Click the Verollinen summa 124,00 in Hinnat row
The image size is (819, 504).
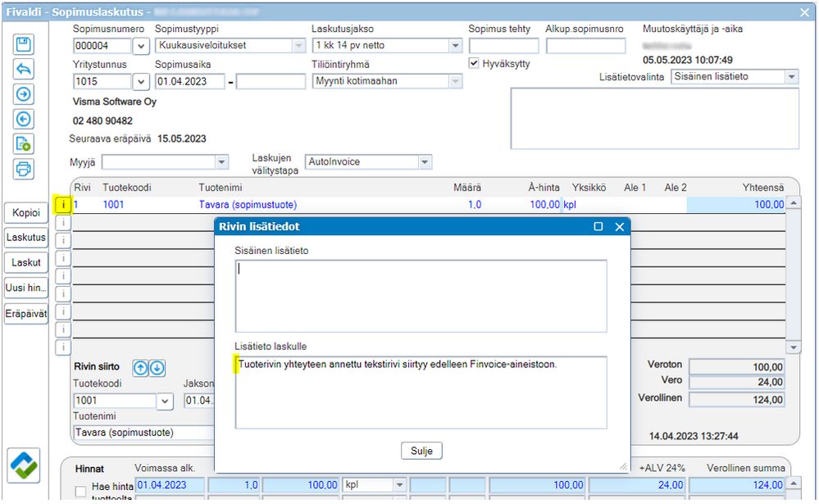736,485
